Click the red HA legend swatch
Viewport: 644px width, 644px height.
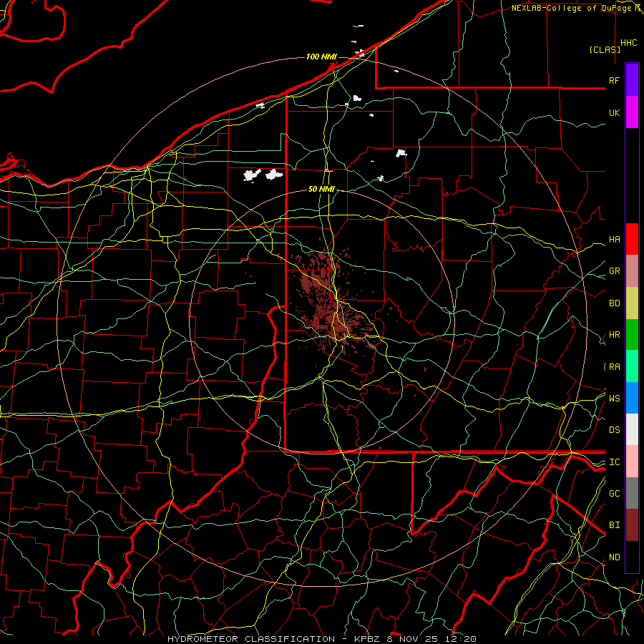click(x=632, y=239)
